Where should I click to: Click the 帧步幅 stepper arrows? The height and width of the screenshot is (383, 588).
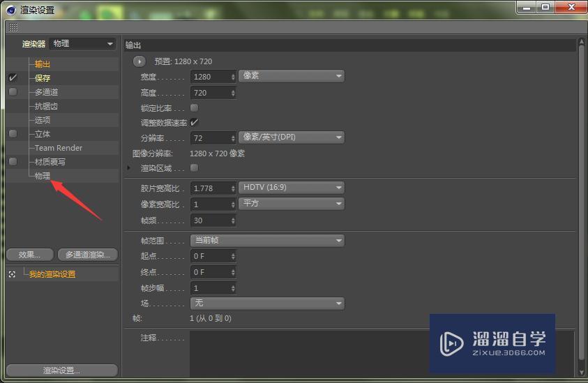233,288
